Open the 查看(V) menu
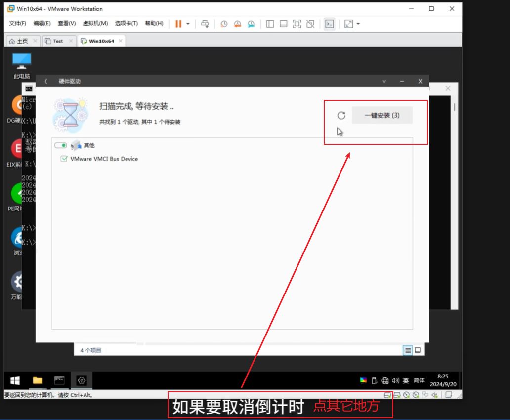510x420 pixels. [67, 24]
